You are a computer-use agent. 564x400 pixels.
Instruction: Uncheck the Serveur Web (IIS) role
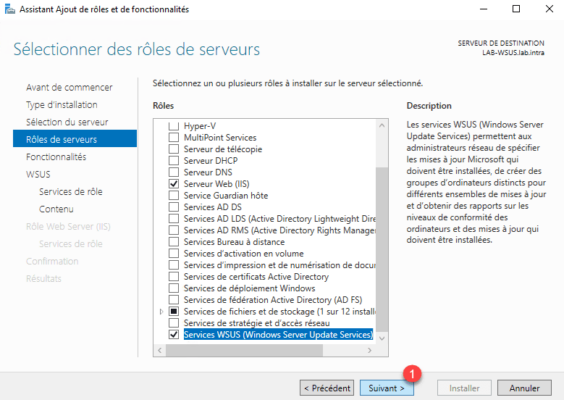[174, 184]
